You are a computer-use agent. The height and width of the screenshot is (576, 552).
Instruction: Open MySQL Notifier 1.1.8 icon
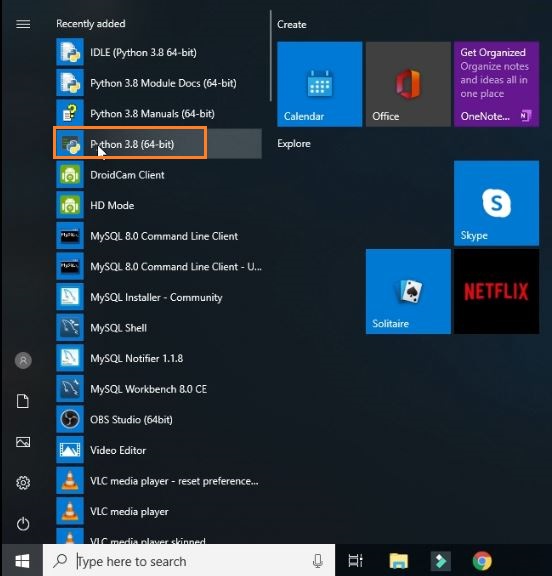point(70,358)
